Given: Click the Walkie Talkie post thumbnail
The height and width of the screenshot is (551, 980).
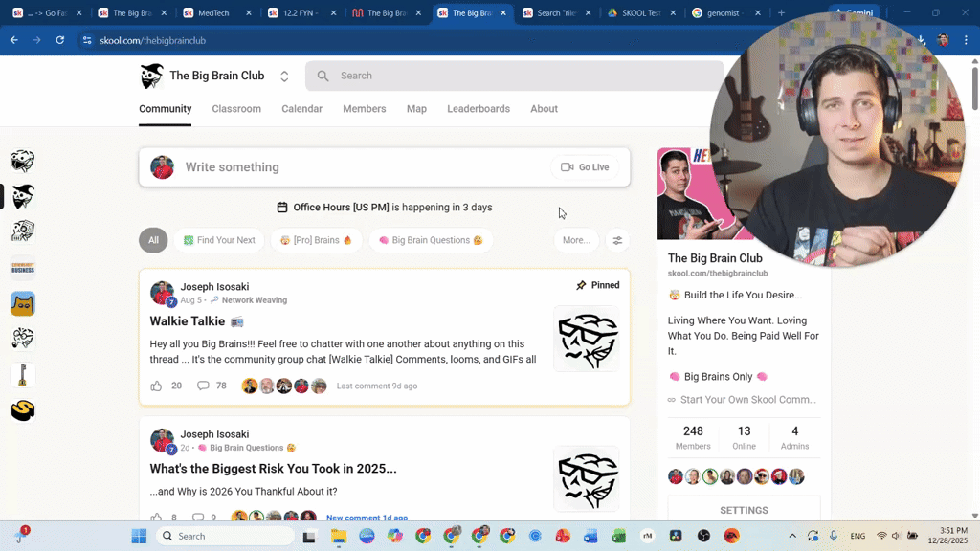Looking at the screenshot, I should pos(587,339).
